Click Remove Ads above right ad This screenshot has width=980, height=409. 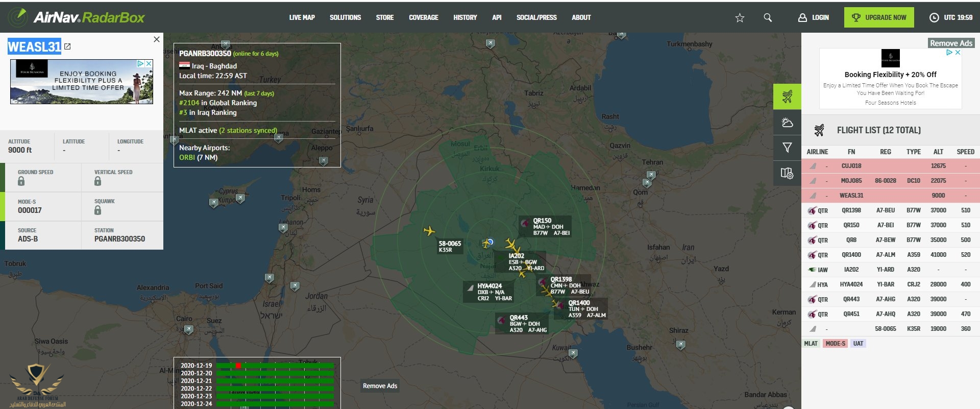point(951,43)
